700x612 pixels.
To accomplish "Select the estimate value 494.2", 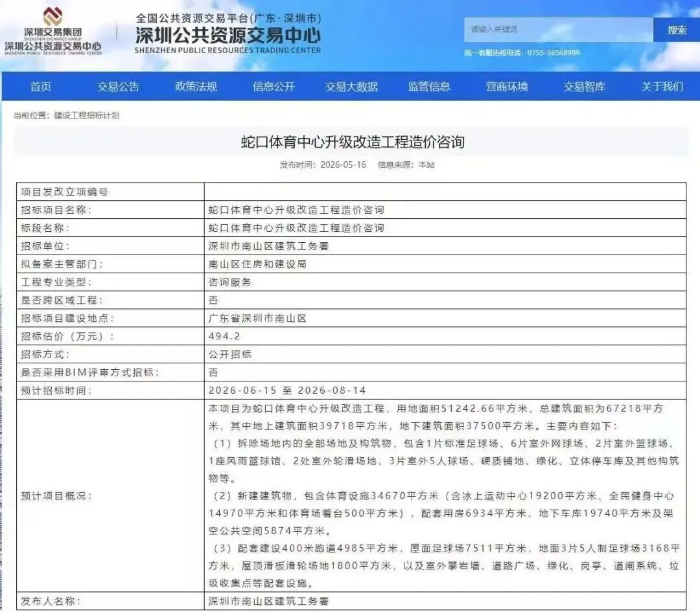I will coord(224,336).
